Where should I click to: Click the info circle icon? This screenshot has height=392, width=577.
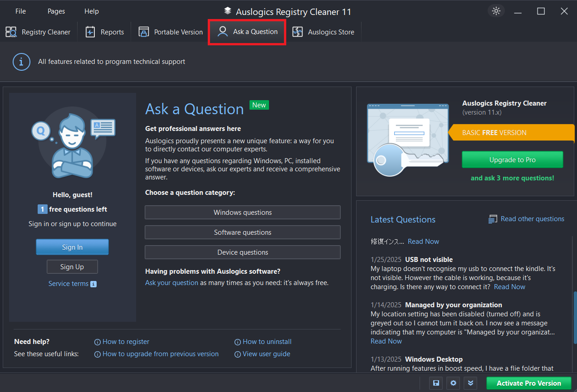[x=21, y=62]
